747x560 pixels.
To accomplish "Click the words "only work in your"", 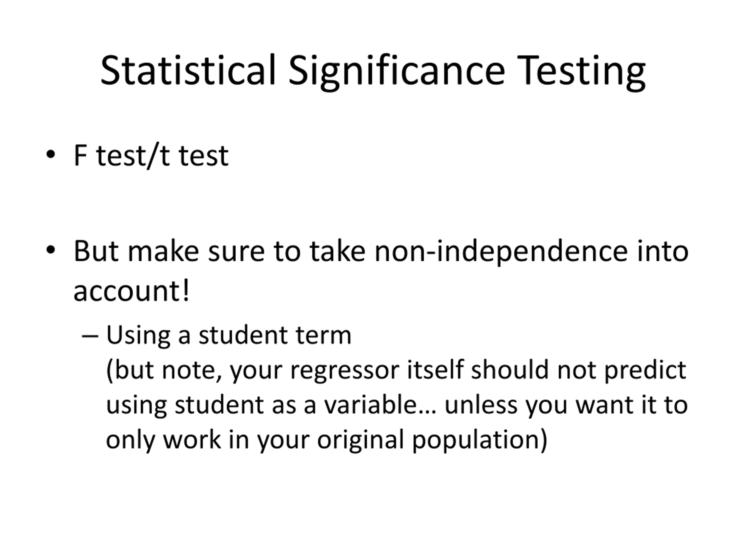I will (x=207, y=440).
